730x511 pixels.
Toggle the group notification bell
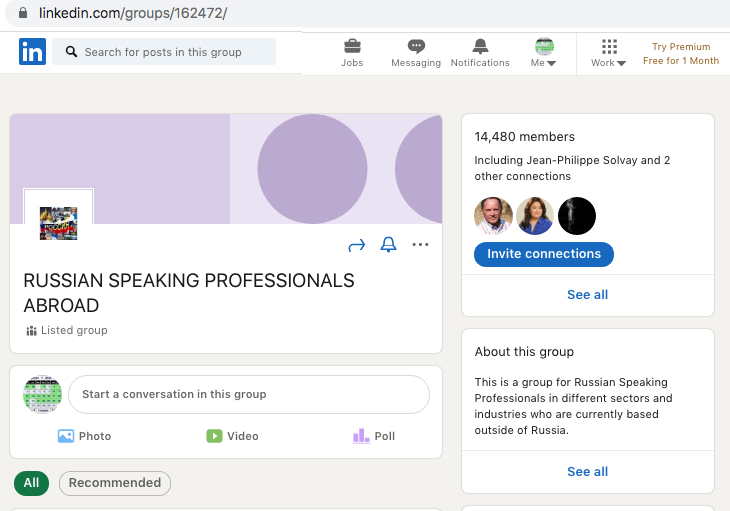point(389,245)
